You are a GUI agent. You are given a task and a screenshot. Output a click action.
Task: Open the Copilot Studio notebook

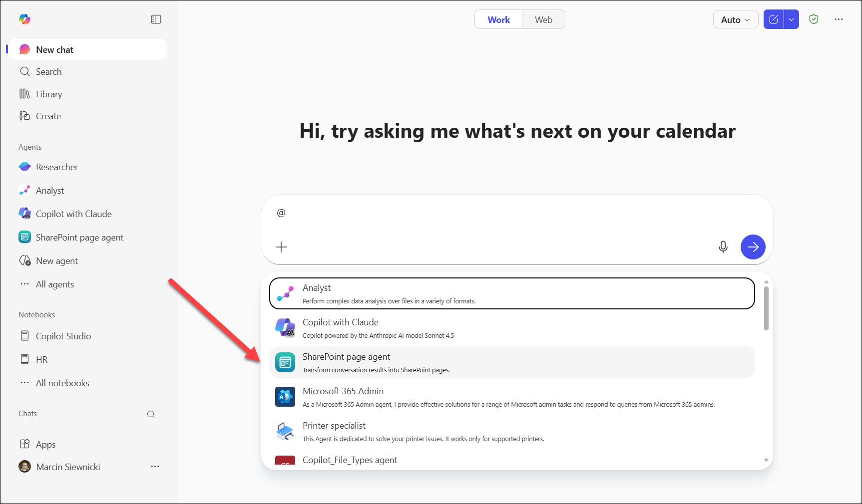[63, 336]
